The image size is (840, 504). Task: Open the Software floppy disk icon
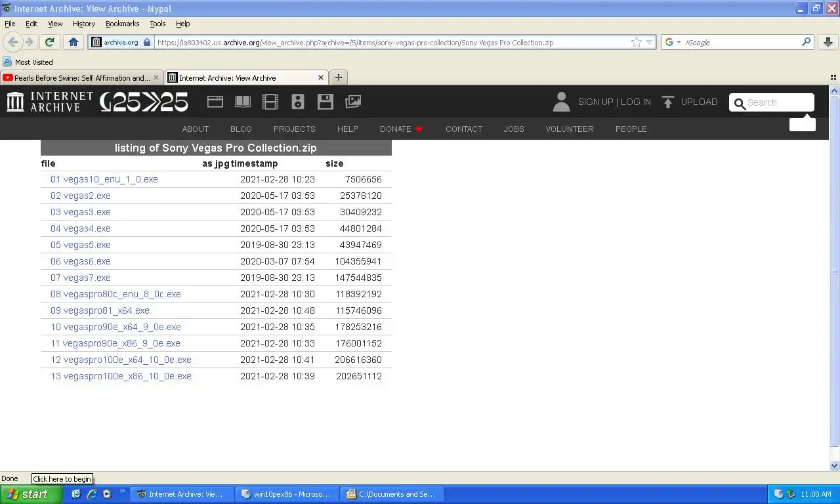coord(325,102)
